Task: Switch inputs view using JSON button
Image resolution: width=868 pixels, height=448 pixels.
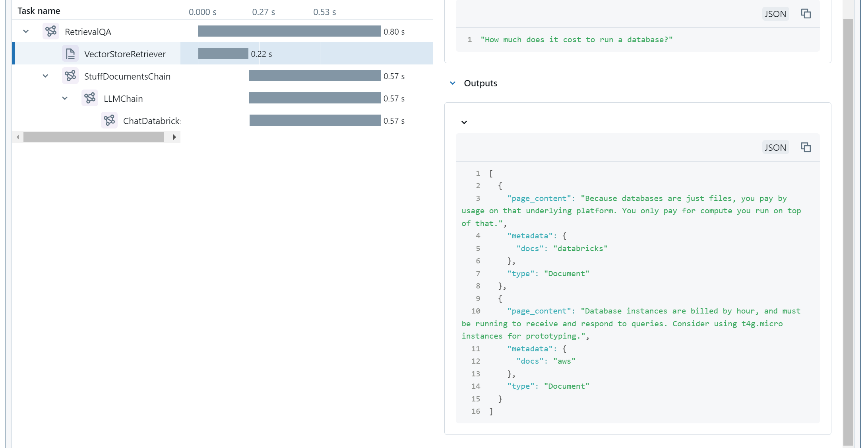Action: pyautogui.click(x=775, y=14)
